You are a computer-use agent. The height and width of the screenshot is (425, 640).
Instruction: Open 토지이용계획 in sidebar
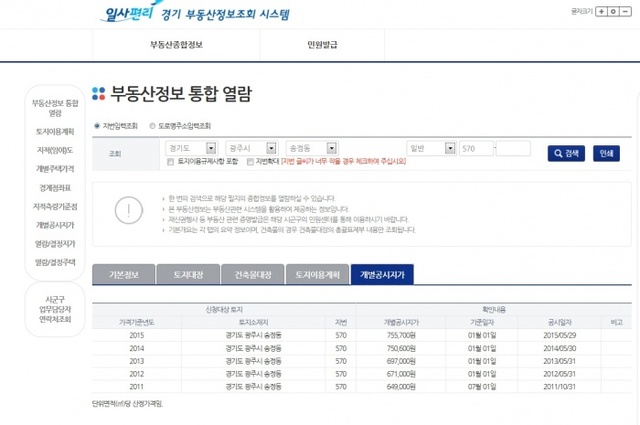tap(55, 131)
